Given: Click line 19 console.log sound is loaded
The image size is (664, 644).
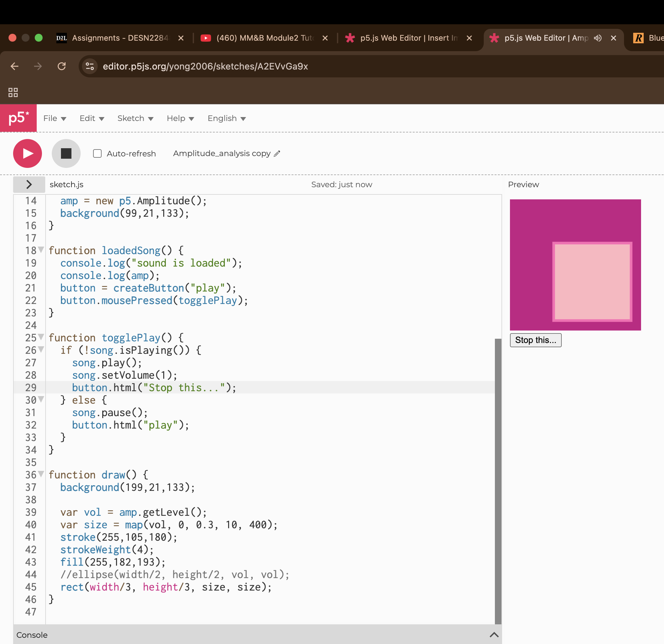Looking at the screenshot, I should click(x=151, y=263).
